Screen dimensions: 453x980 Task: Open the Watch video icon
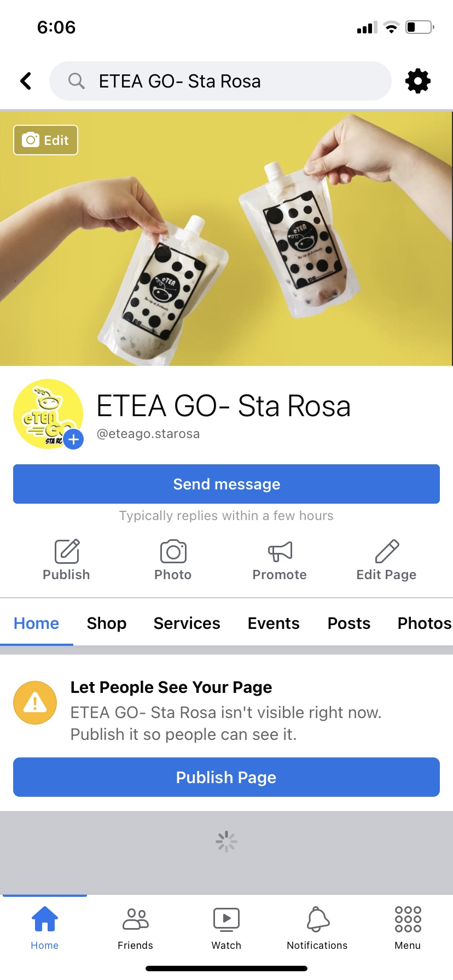pyautogui.click(x=226, y=919)
